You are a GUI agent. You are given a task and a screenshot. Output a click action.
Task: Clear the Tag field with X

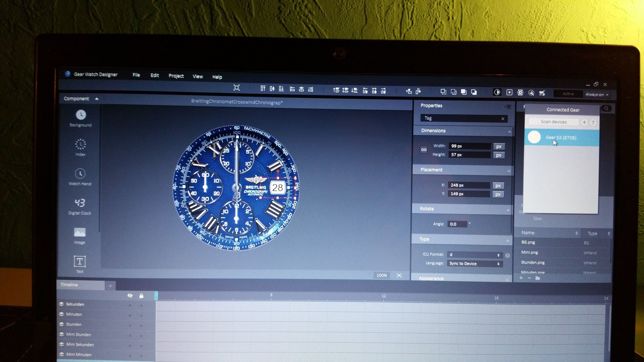502,119
